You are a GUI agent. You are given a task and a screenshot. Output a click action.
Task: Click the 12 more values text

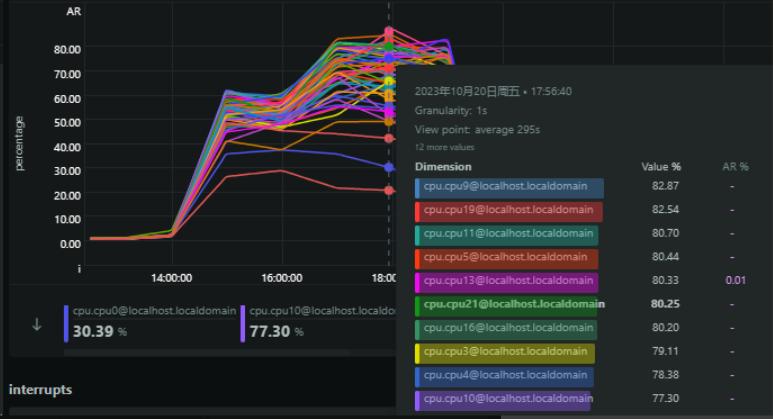coord(444,147)
